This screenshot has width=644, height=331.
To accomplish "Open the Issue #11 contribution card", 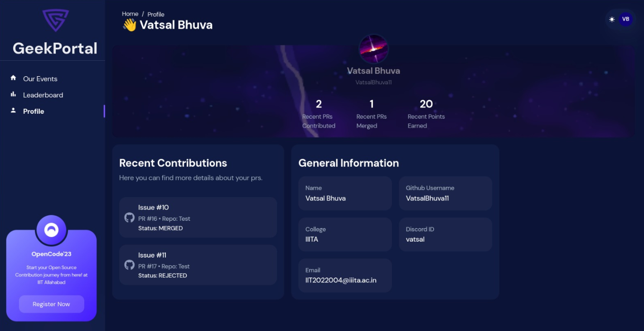I will point(198,265).
